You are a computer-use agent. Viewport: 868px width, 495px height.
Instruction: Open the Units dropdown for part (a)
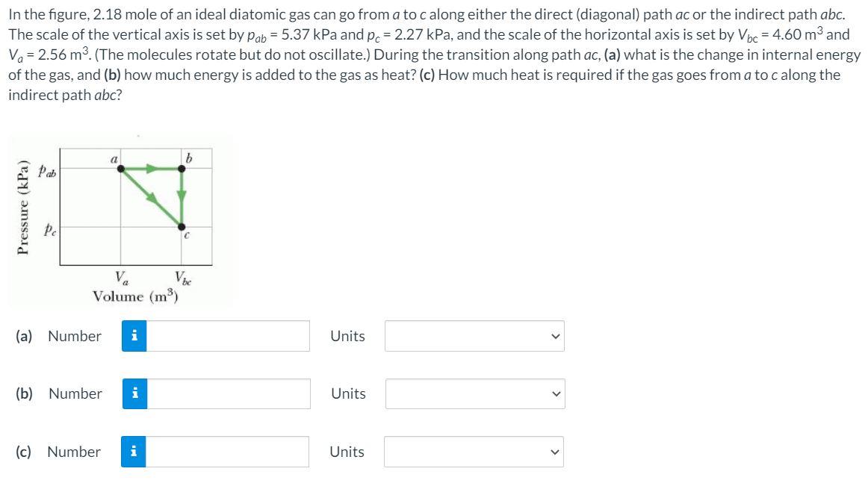(474, 336)
